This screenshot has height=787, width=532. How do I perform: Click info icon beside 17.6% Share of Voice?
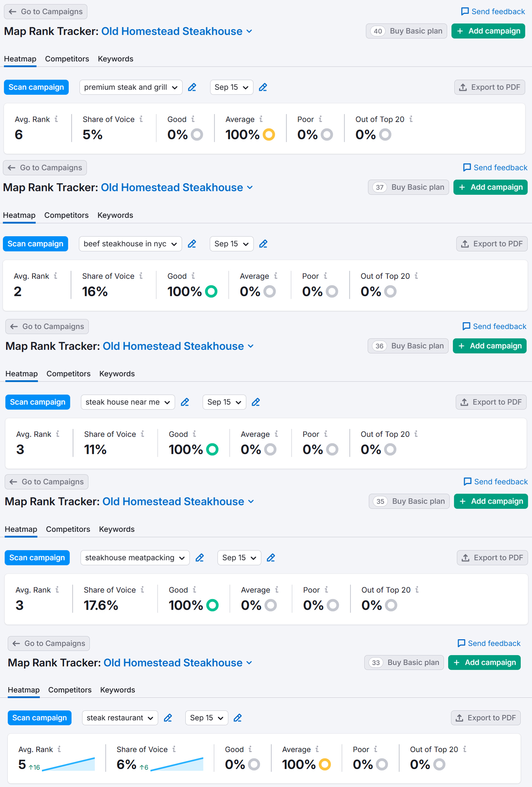[x=142, y=590]
